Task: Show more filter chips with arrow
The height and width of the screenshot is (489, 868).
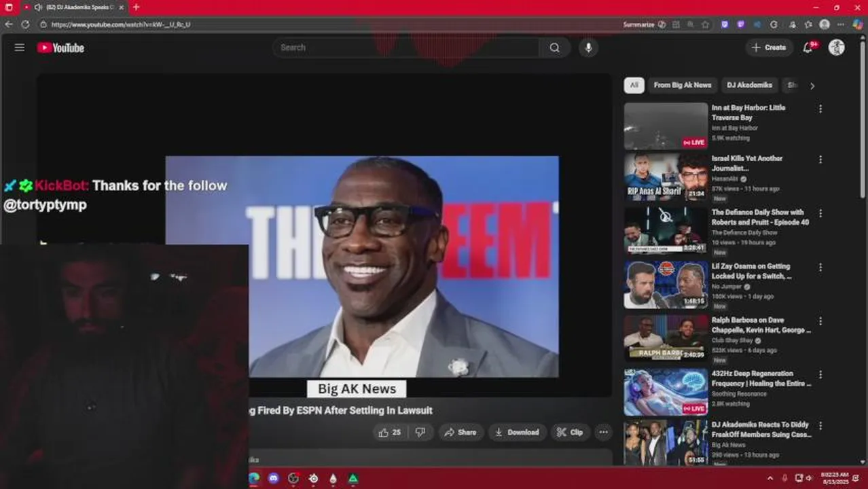Action: coord(812,86)
